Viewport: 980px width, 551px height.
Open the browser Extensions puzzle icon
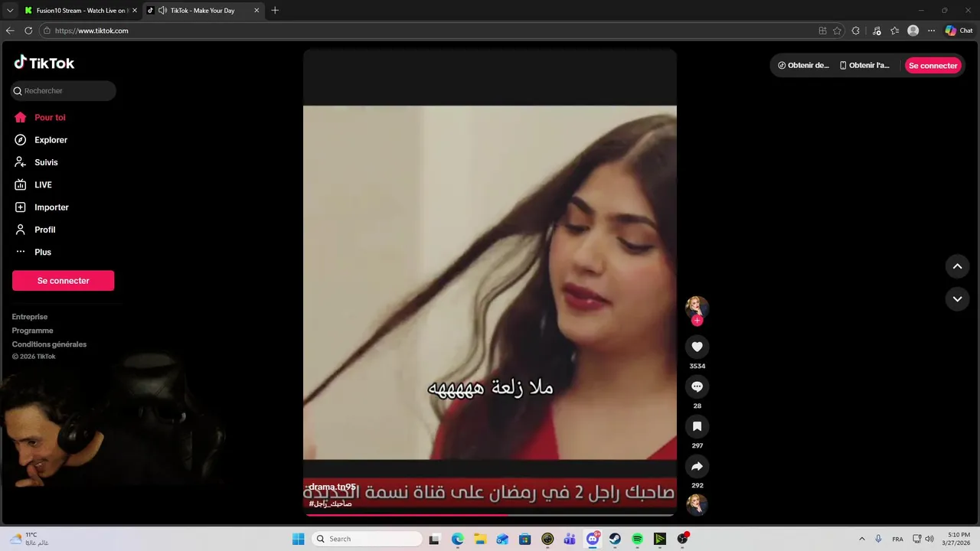856,31
